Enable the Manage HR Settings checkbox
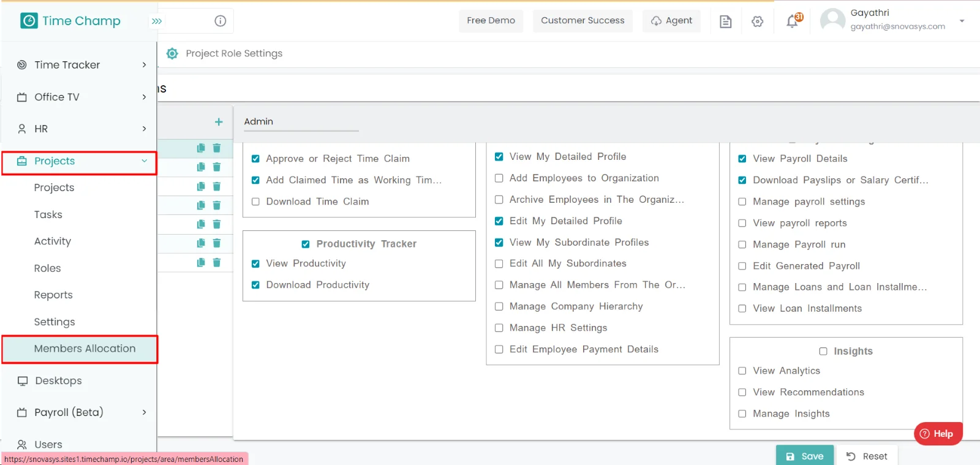Screen dimensions: 980x465 point(499,328)
